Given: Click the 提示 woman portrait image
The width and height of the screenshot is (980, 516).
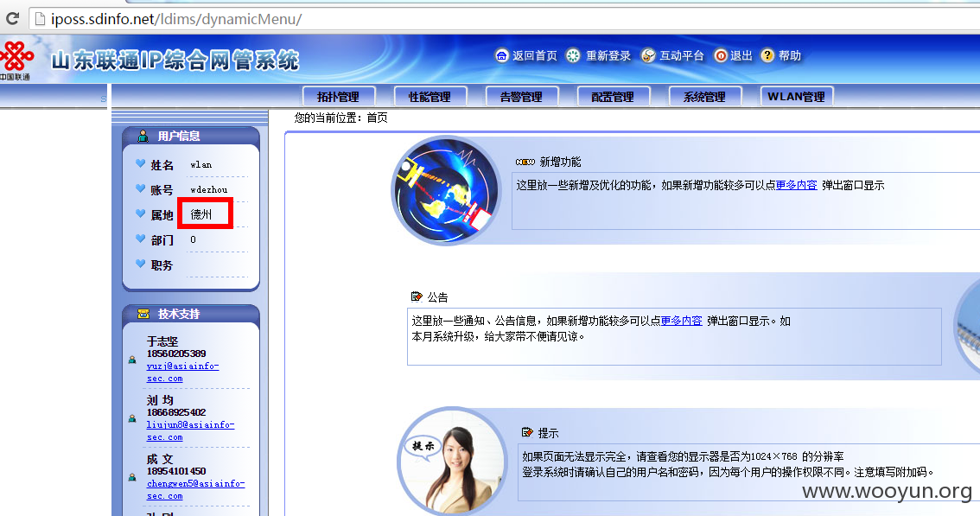Looking at the screenshot, I should [453, 462].
